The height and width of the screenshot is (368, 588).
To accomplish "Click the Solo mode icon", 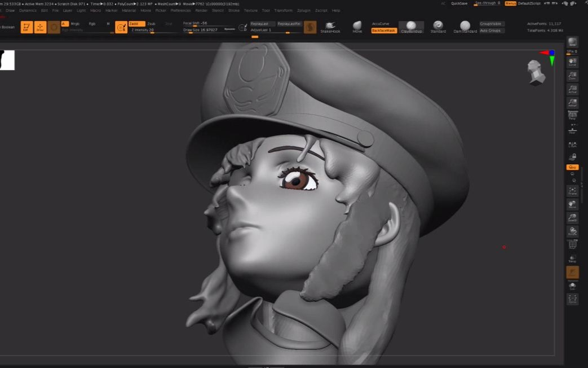I will [x=572, y=286].
